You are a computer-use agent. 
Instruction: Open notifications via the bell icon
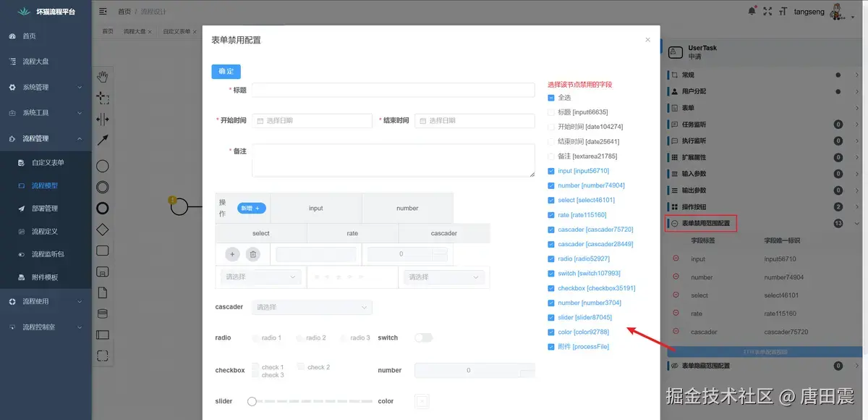click(x=752, y=11)
